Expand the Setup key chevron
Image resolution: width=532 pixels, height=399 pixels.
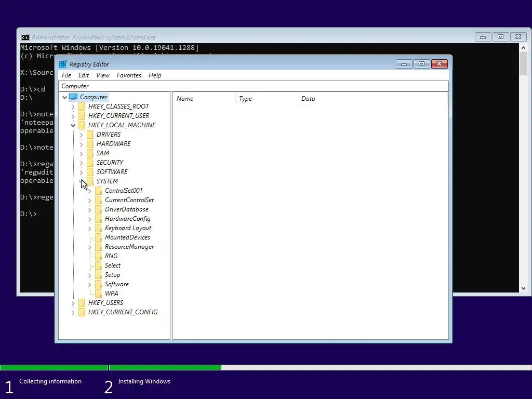point(89,275)
